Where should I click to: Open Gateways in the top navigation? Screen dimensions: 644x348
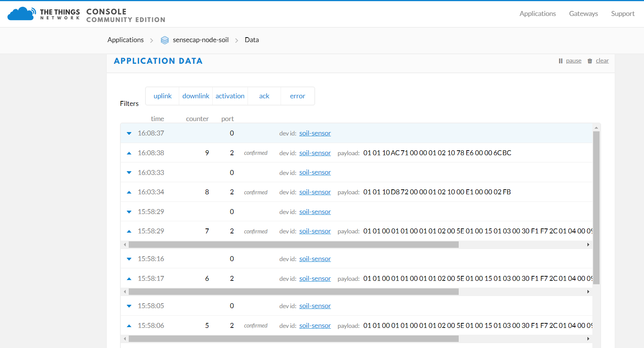[583, 14]
